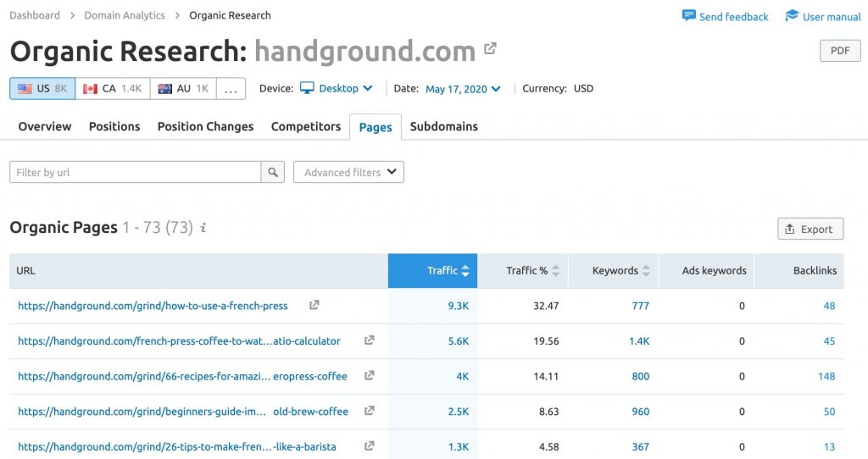
Task: Switch to the Subdomains tab
Action: [444, 127]
